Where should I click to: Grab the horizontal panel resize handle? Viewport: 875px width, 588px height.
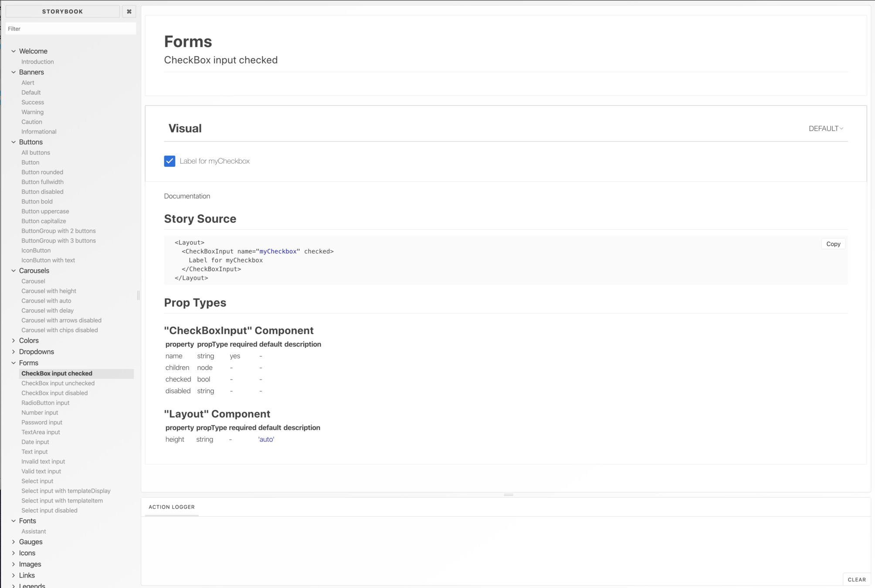[x=508, y=495]
